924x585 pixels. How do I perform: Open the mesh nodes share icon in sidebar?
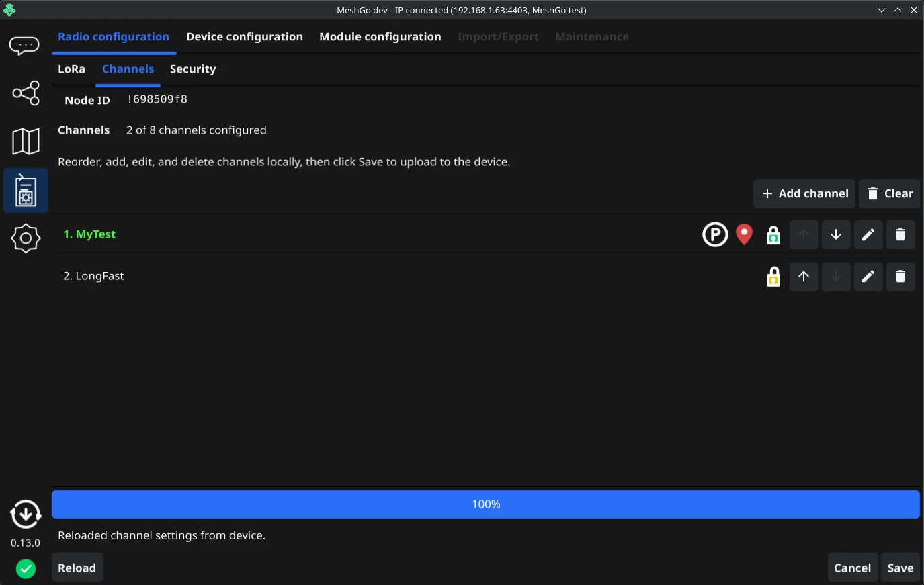click(x=26, y=93)
